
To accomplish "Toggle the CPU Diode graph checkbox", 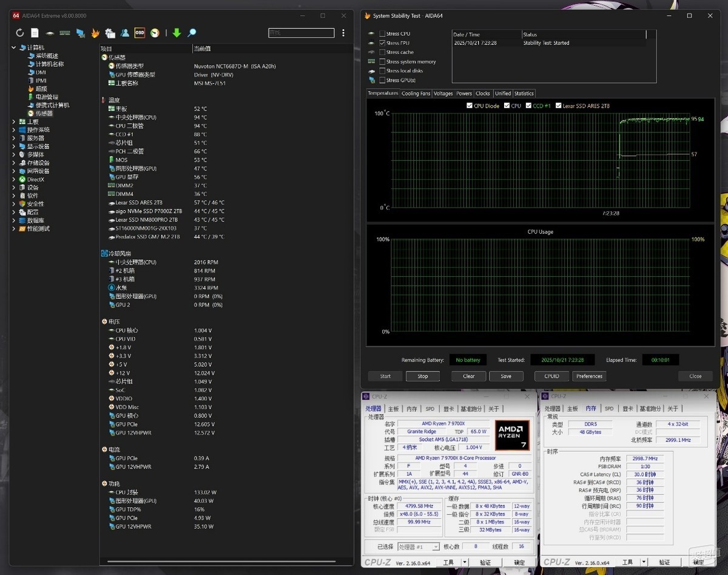I will pyautogui.click(x=470, y=106).
